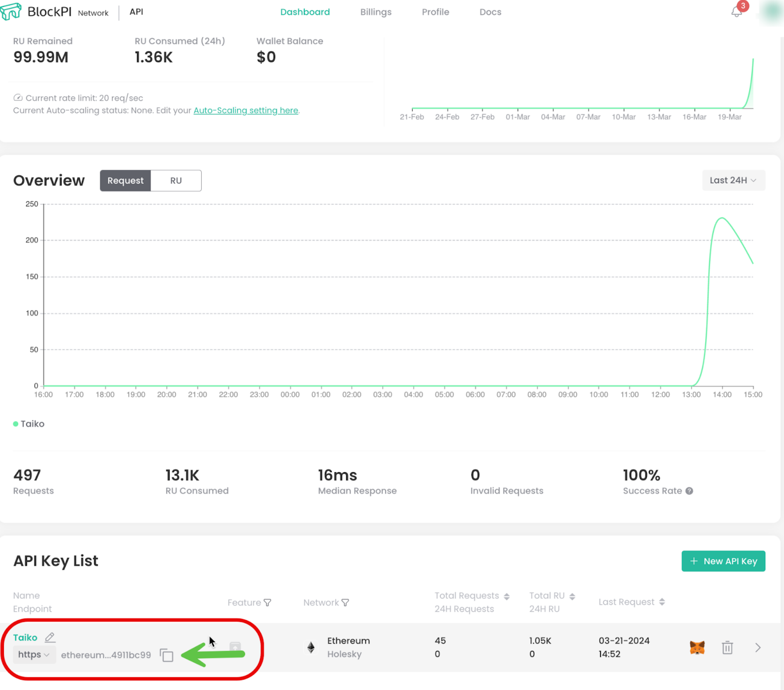
Task: Click the 1.36K RU Consumed value
Action: point(153,57)
